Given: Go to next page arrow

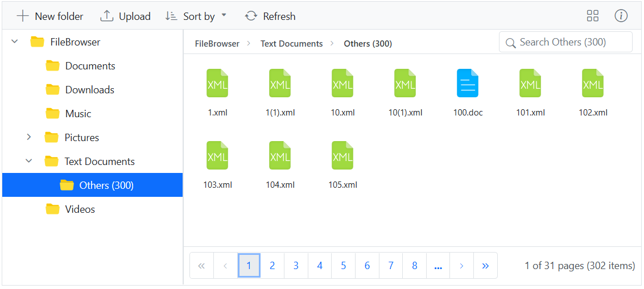Looking at the screenshot, I should 461,266.
